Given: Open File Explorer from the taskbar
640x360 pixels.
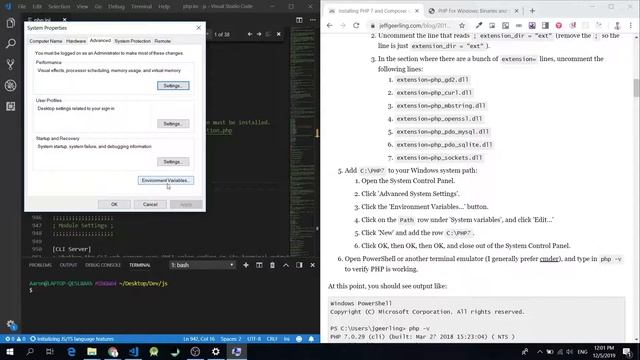Looking at the screenshot, I should coord(92,351).
